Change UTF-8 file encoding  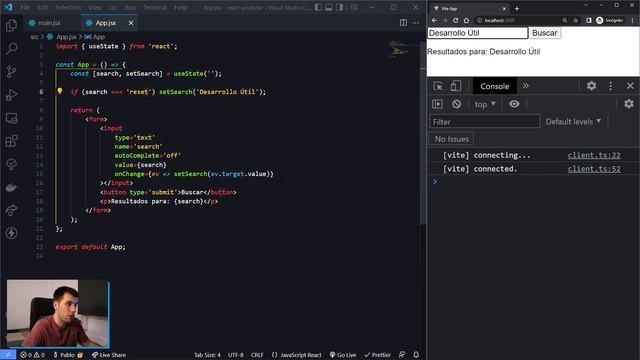pyautogui.click(x=236, y=355)
